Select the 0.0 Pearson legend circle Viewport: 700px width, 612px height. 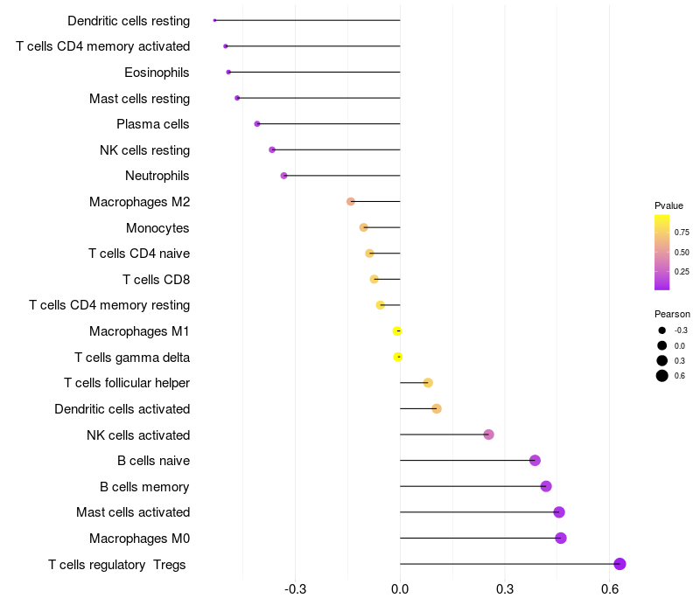(662, 345)
